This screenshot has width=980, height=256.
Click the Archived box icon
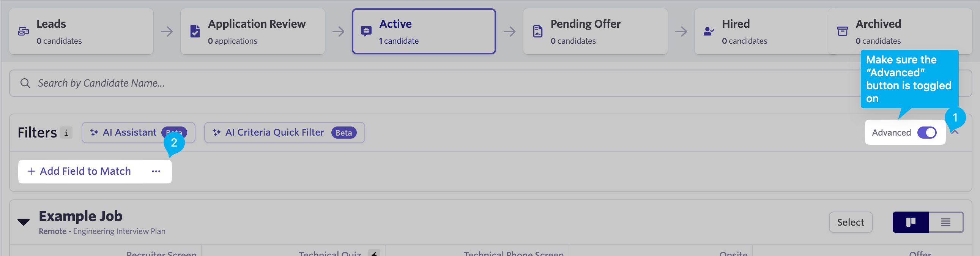coord(842,31)
